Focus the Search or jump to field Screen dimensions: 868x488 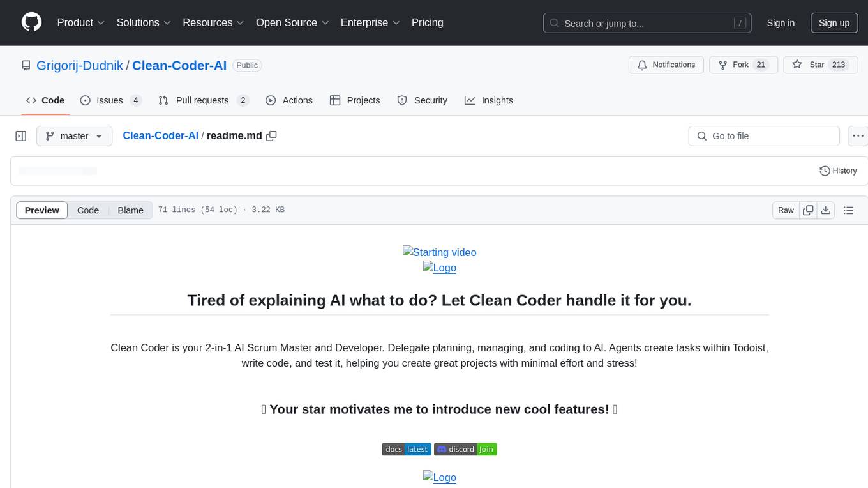[648, 23]
